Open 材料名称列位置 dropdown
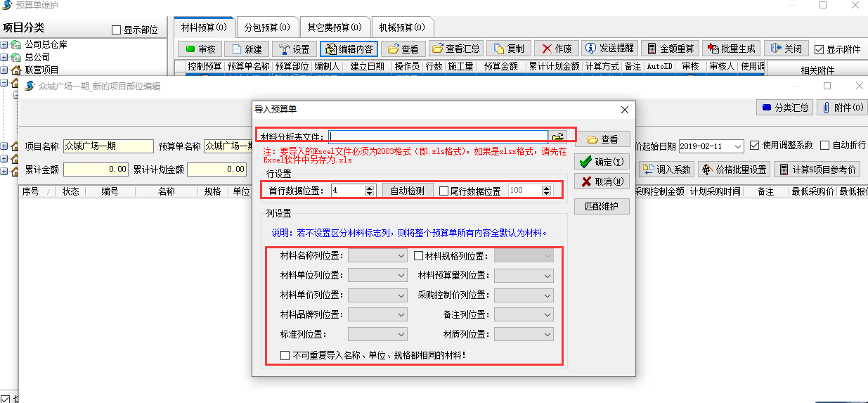Screen dimensions: 868x403 pyautogui.click(x=377, y=257)
